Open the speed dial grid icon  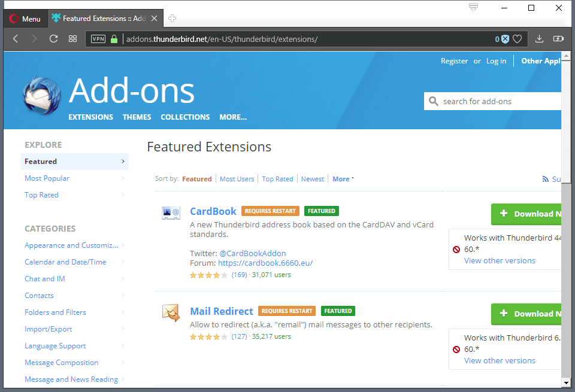click(72, 38)
